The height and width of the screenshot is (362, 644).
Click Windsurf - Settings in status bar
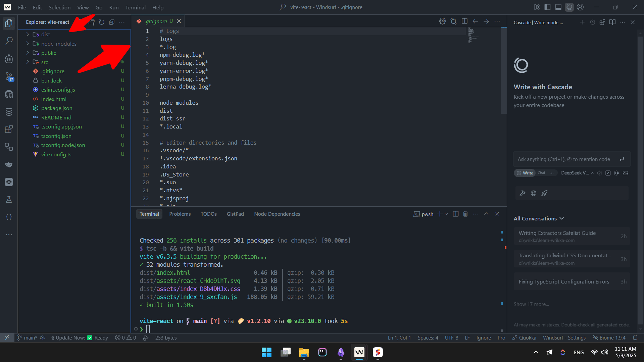pyautogui.click(x=564, y=338)
